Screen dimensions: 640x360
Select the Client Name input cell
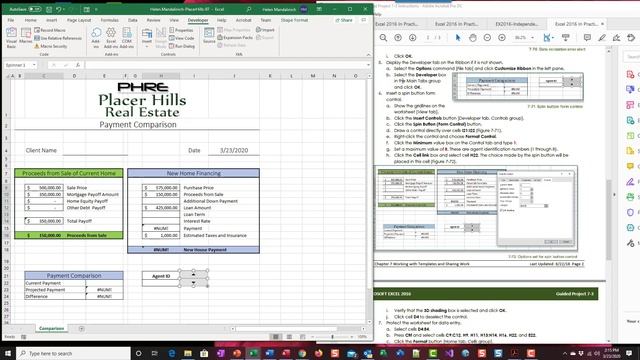95,150
